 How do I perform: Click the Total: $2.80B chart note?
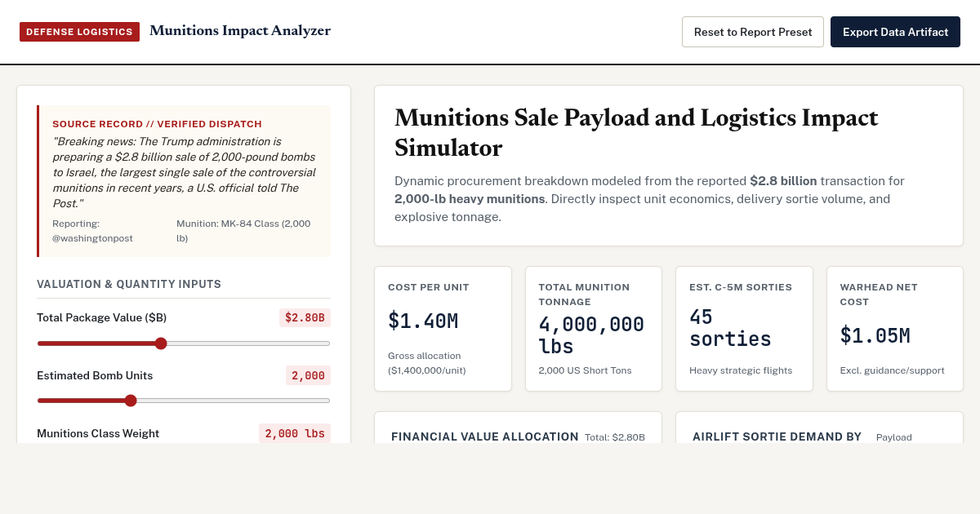[615, 437]
